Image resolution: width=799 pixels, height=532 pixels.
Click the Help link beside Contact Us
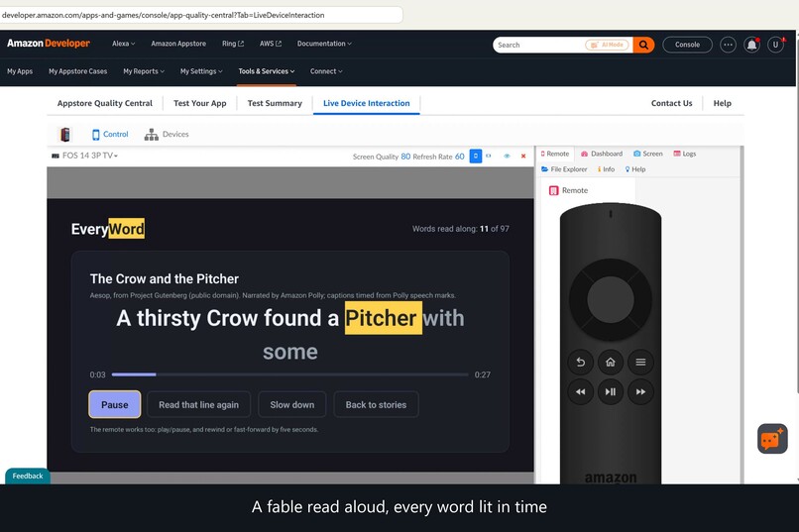[x=722, y=103]
